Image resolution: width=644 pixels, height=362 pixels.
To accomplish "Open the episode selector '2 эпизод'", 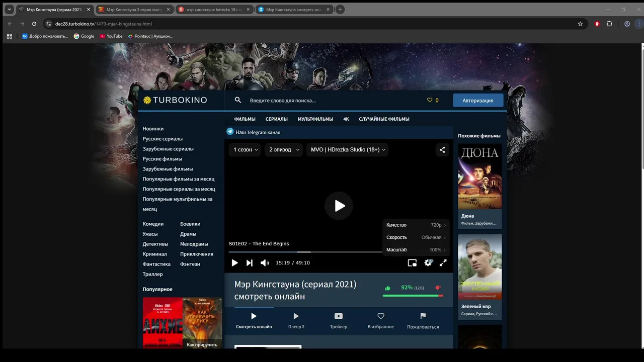I will (x=284, y=150).
